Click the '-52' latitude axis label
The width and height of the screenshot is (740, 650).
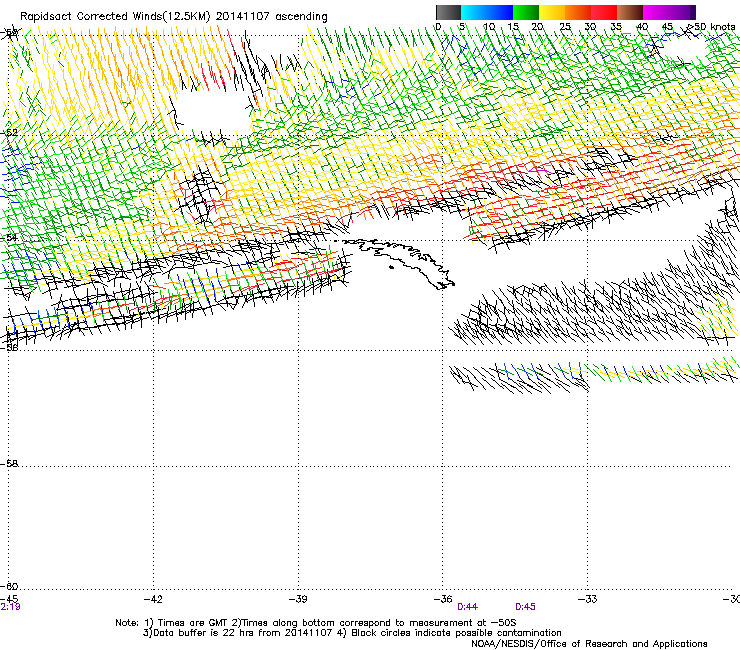[9, 132]
